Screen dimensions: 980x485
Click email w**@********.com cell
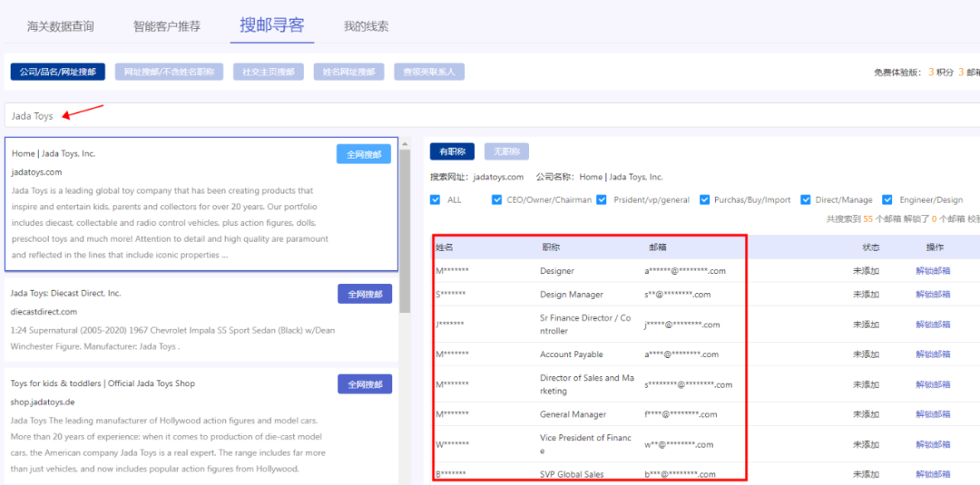click(679, 444)
